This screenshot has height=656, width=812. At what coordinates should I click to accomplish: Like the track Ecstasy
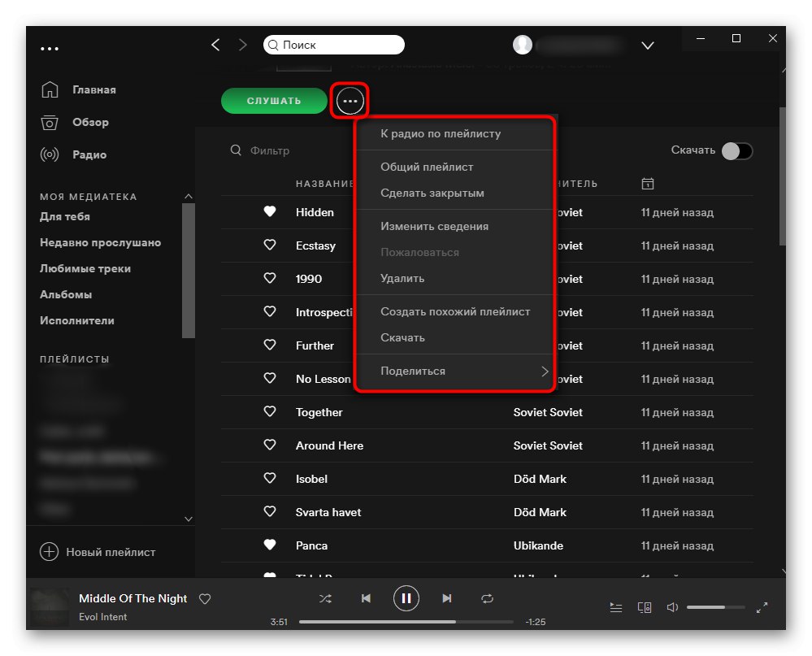(270, 245)
